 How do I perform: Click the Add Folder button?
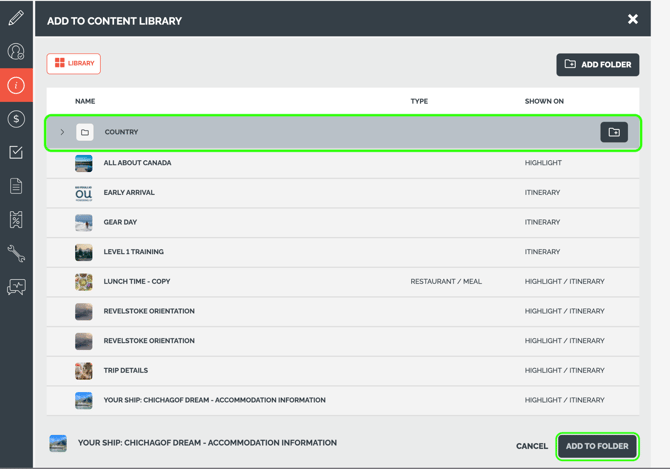click(x=598, y=64)
